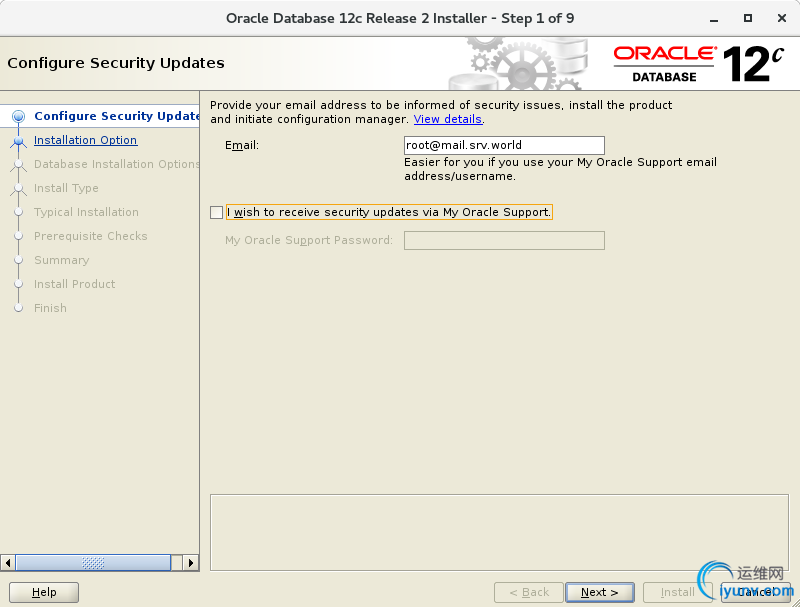
Task: Click the "Email:" label
Action: (x=242, y=145)
